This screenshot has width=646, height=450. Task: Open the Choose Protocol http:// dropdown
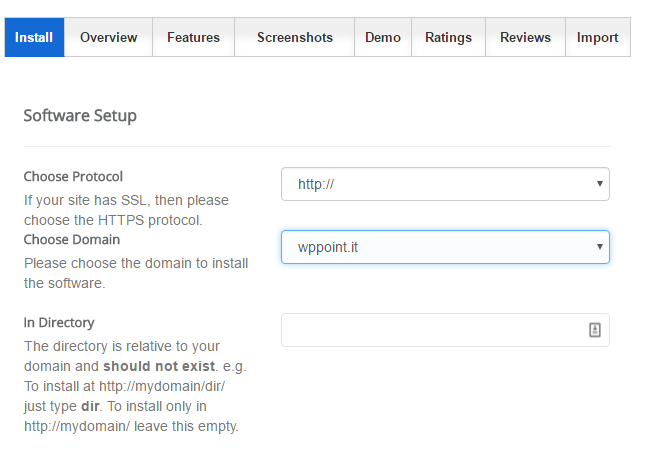pos(445,184)
